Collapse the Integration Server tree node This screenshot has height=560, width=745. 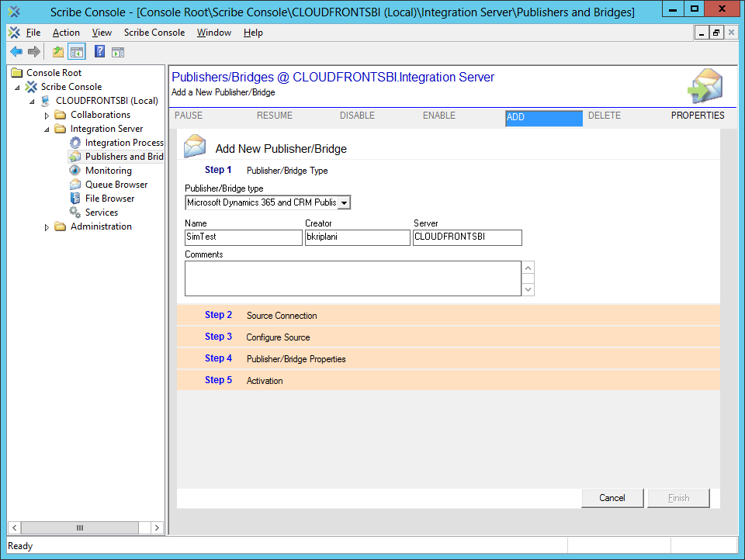tap(47, 130)
